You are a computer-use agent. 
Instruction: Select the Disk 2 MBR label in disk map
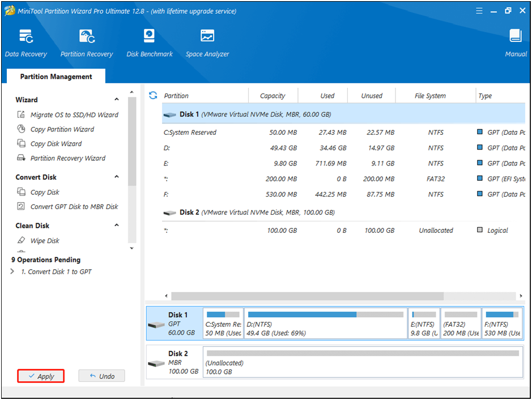point(175,363)
